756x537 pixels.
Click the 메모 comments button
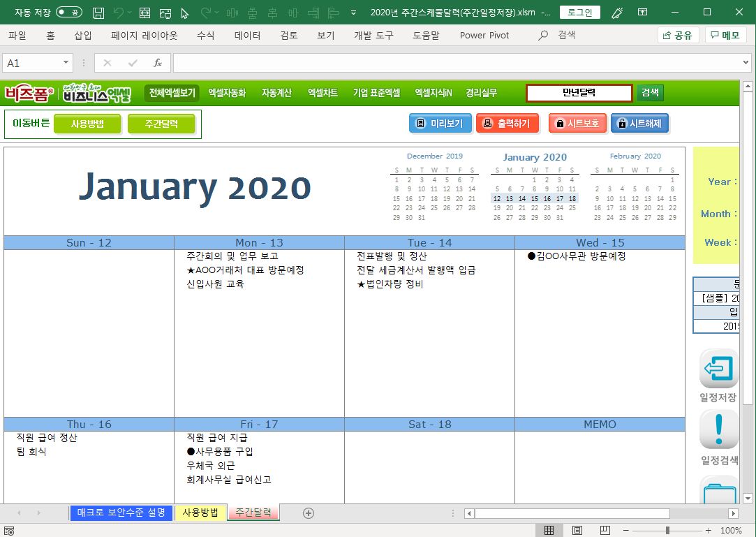point(725,35)
